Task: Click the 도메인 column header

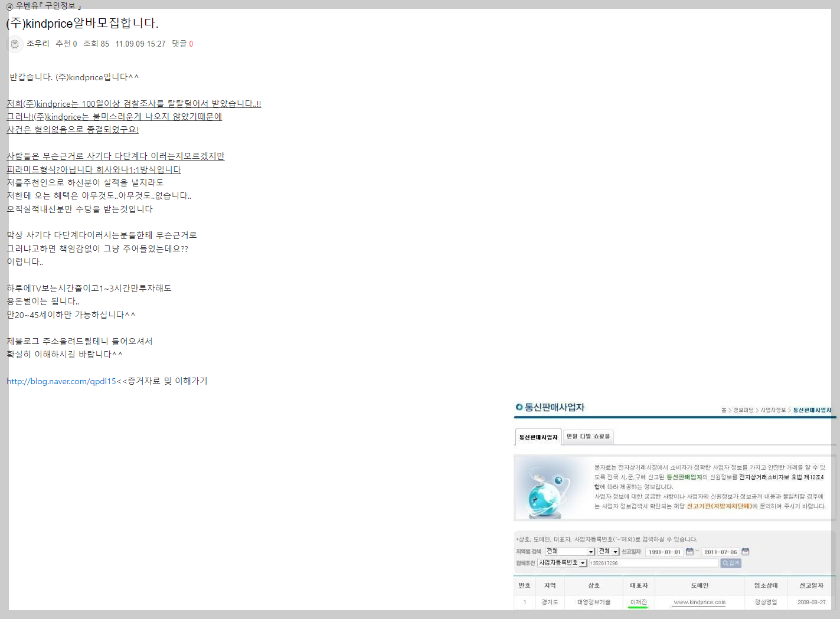Action: click(700, 585)
